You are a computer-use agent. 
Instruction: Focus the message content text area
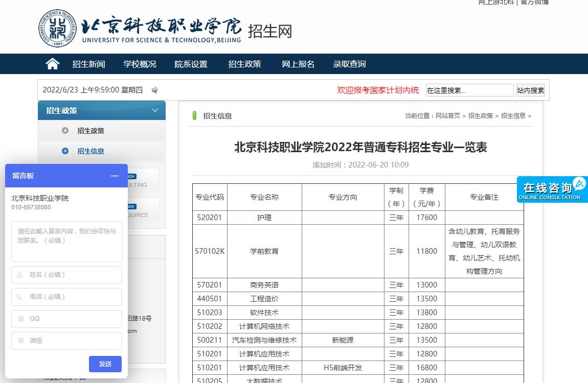coord(67,242)
